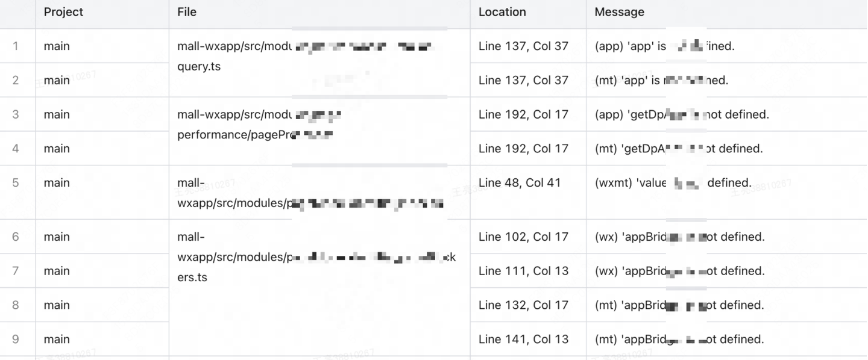
Task: Click location Line 48, Col 41
Action: pos(520,183)
